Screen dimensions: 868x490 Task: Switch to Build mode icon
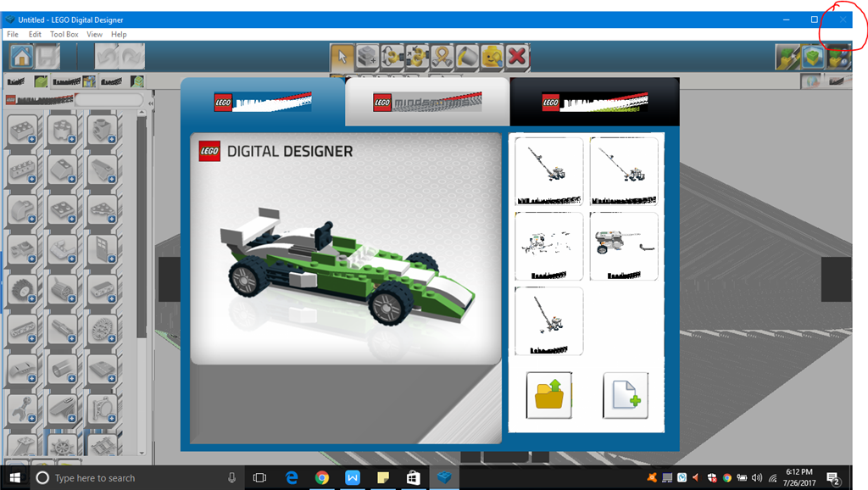point(787,57)
